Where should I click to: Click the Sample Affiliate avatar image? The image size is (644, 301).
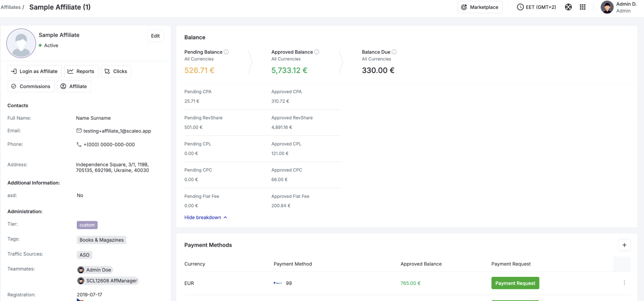[21, 43]
